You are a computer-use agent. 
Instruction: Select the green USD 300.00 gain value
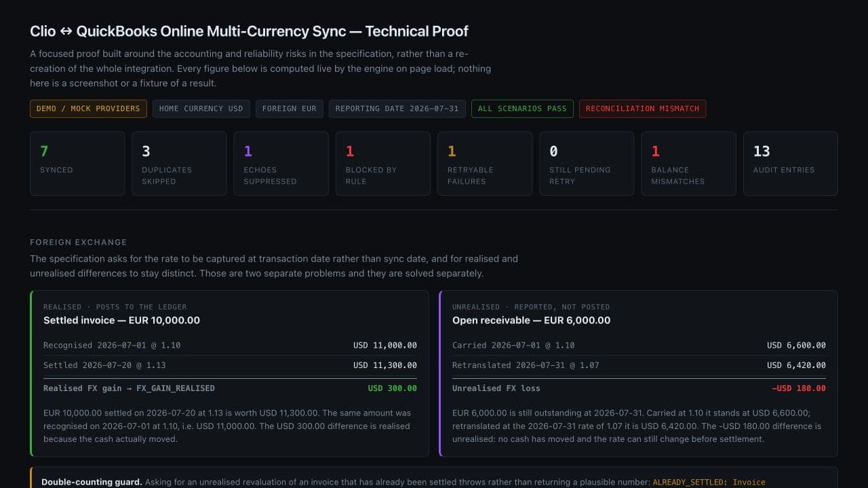(393, 388)
